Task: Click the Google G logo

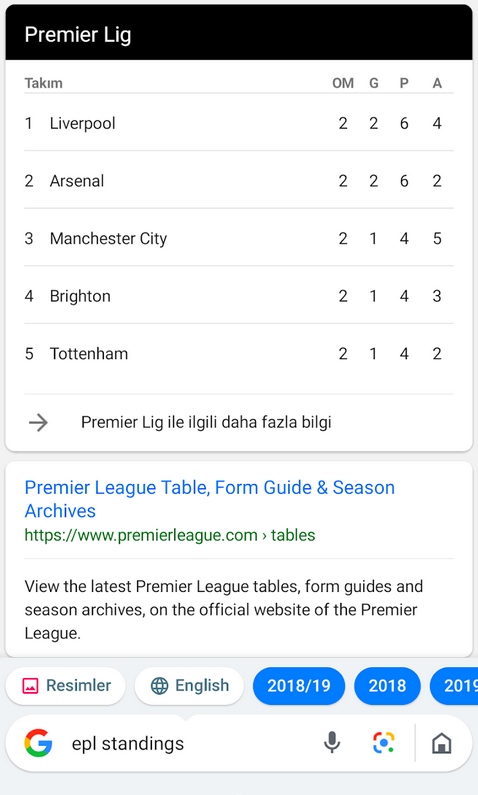Action: [x=39, y=743]
